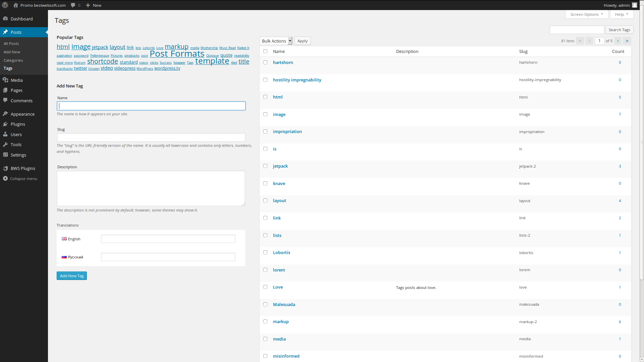Click the Tools wrench icon
Screen dimensions: 644x362
tap(5, 144)
